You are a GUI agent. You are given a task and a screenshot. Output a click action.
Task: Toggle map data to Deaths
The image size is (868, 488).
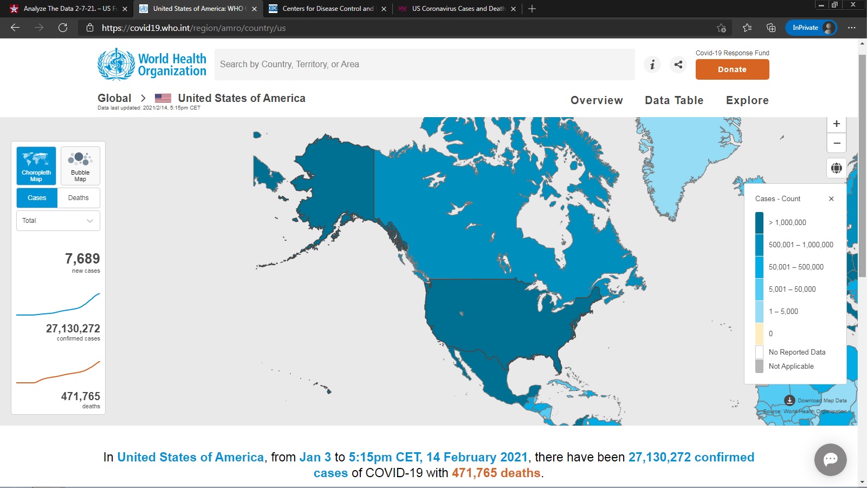click(79, 198)
